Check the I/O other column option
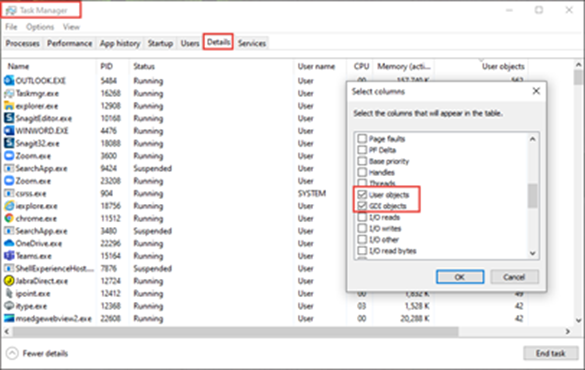The height and width of the screenshot is (370, 585). (x=362, y=239)
